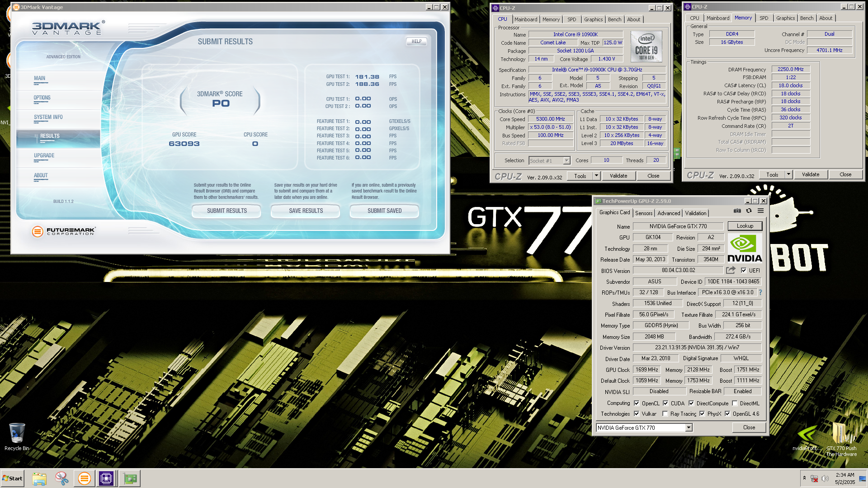
Task: Click the BIOS export share icon in GPU-Z
Action: coord(731,270)
